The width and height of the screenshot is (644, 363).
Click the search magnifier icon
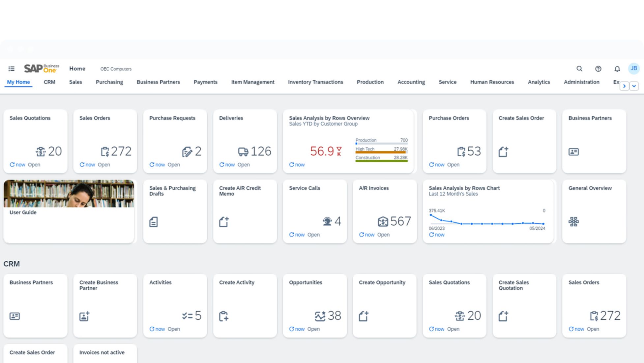(579, 69)
